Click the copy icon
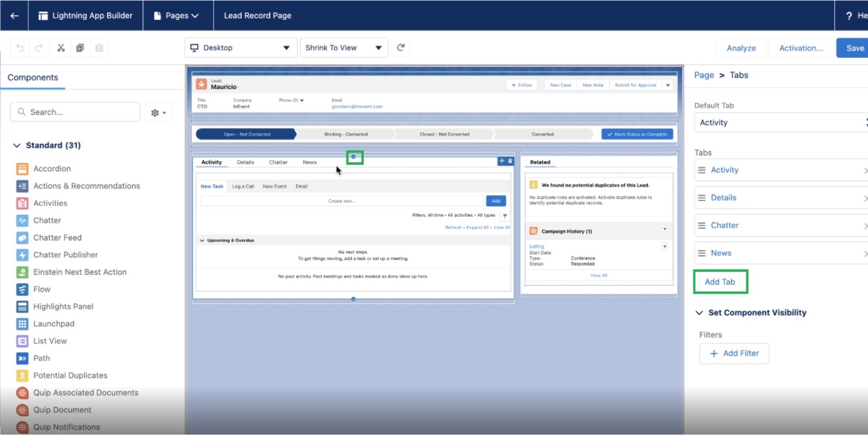Screen dimensions: 868x435 80,48
